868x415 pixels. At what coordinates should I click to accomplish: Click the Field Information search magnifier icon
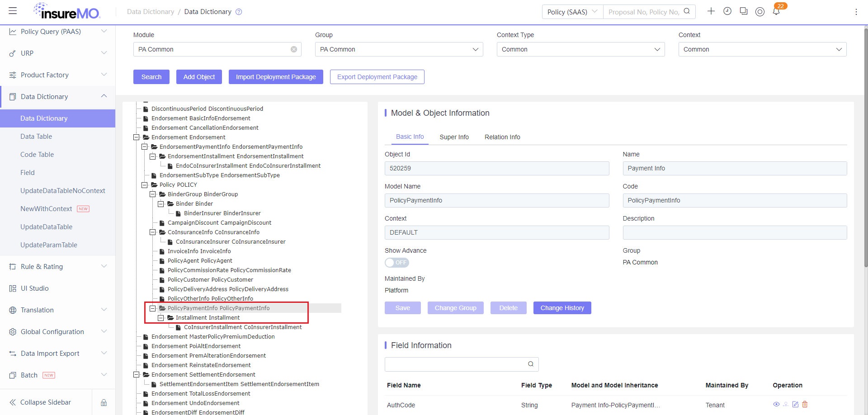pyautogui.click(x=531, y=364)
